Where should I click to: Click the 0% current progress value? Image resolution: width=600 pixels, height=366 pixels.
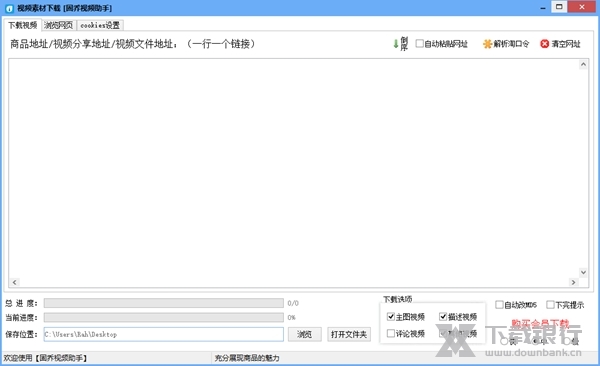tap(292, 317)
